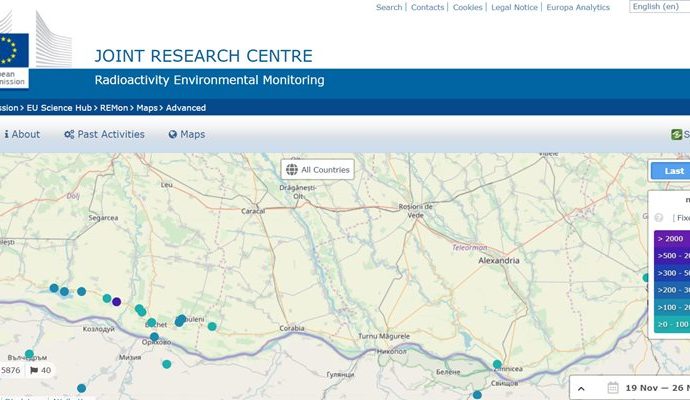The image size is (690, 400).
Task: Open the About page info icon
Action: pos(7,135)
